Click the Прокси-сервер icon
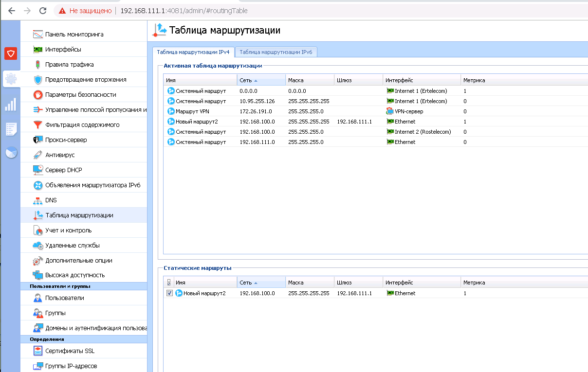This screenshot has height=372, width=588. [x=38, y=140]
